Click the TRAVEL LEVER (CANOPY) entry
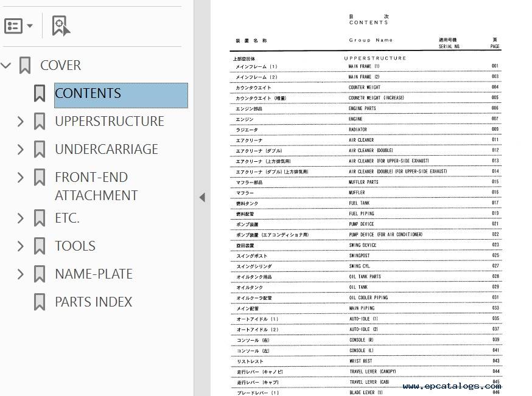This screenshot has width=532, height=396. [373, 372]
